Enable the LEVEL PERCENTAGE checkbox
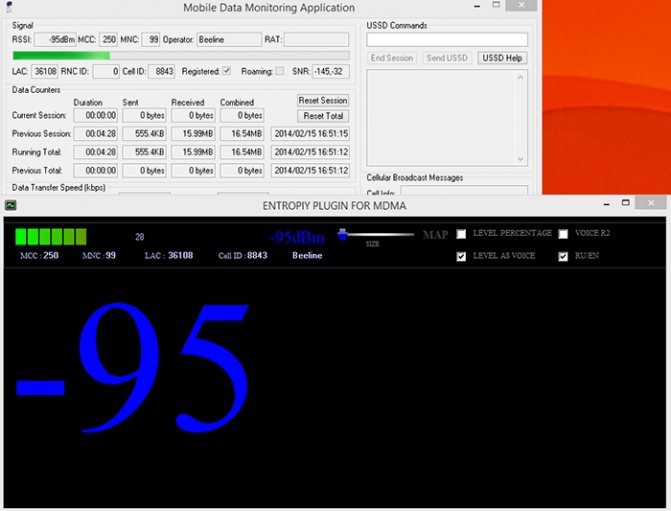671x511 pixels. [x=461, y=234]
